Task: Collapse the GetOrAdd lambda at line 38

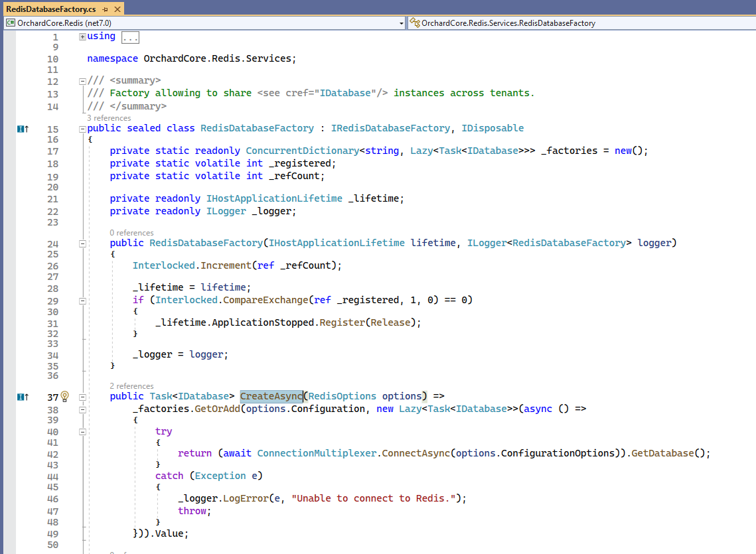Action: (x=82, y=409)
